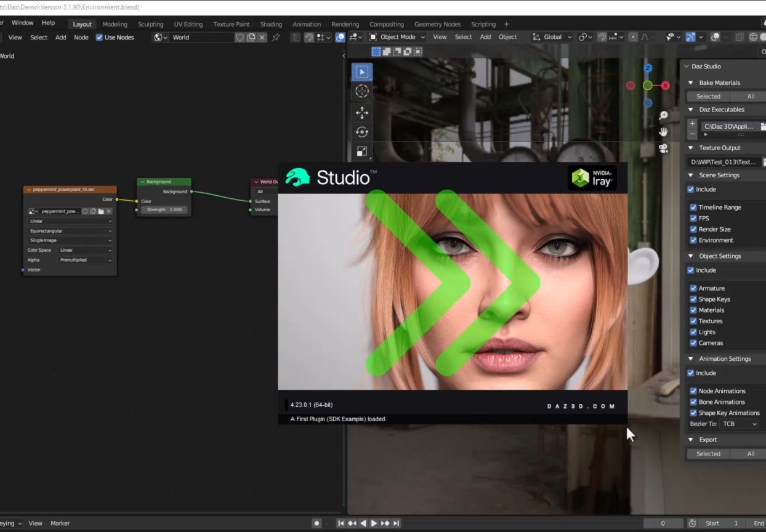Choose the Move tool in viewport
Viewport: 766px width, 532px height.
coord(362,112)
